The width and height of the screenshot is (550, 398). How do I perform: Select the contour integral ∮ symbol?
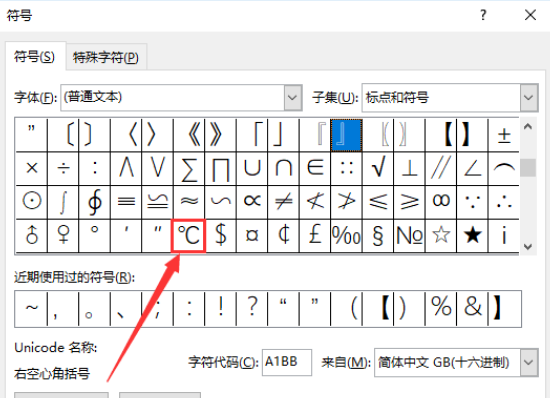95,202
